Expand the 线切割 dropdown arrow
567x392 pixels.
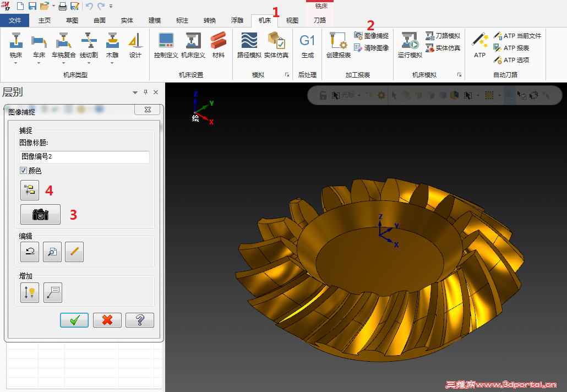(89, 63)
